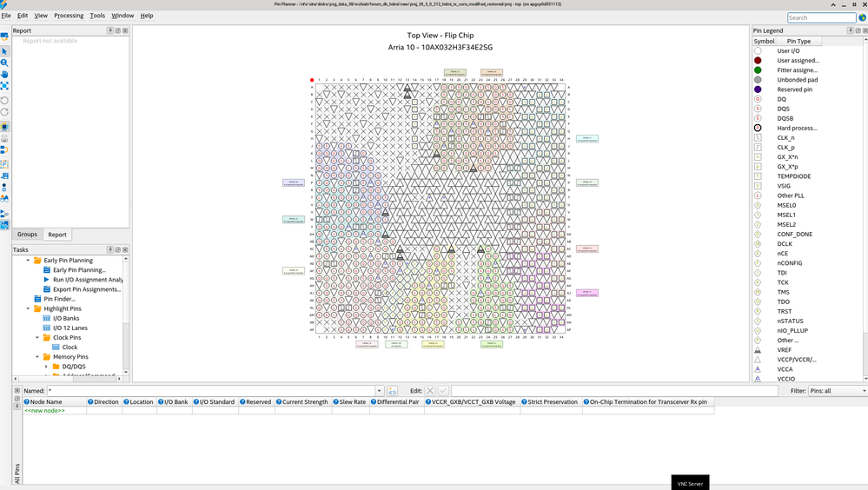Open Early Pin Planning... task
The width and height of the screenshot is (868, 490).
(79, 270)
